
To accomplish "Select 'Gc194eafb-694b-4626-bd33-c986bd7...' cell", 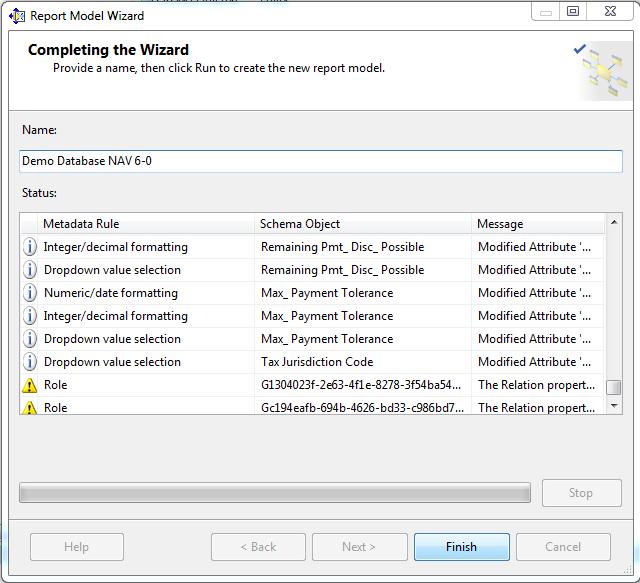I will 362,407.
